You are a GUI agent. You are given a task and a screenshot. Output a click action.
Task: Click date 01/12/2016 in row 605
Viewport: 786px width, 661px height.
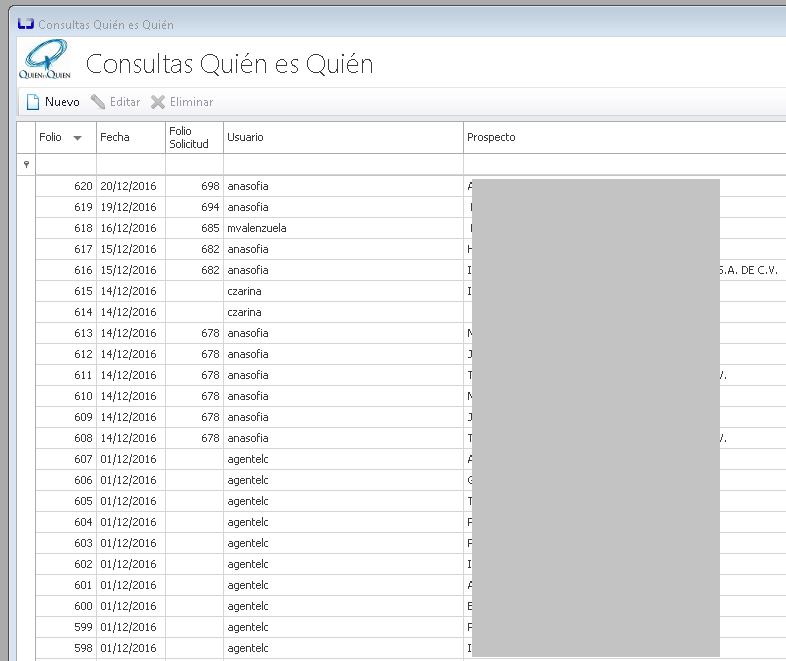(x=128, y=501)
